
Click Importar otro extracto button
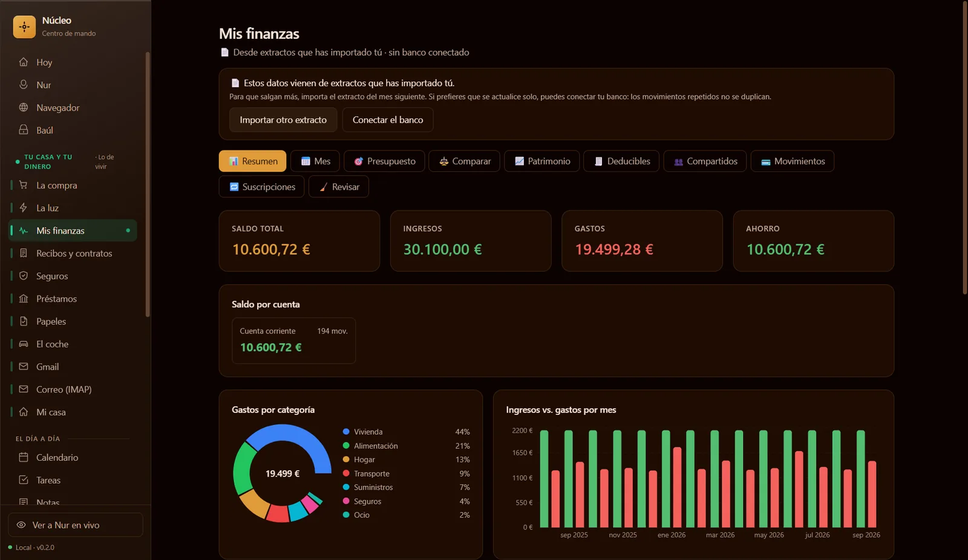[x=283, y=120]
